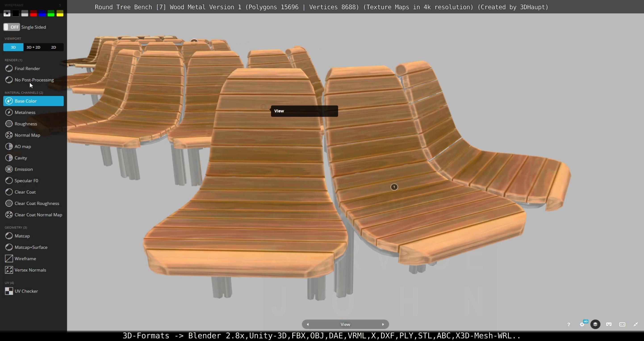The image size is (644, 341).
Task: Switch viewport to 3D tab
Action: click(13, 47)
